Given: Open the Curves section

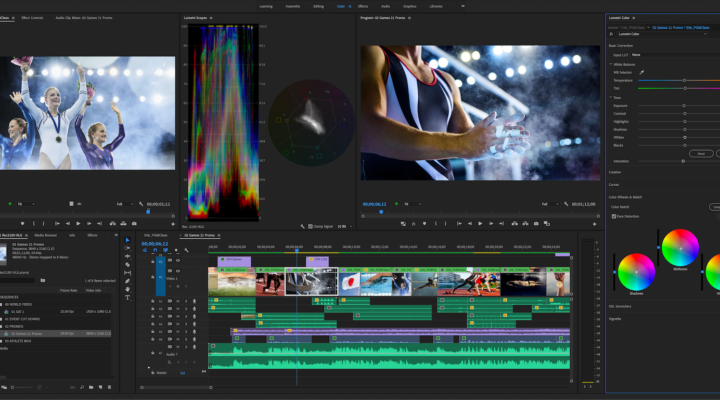Looking at the screenshot, I should click(614, 185).
